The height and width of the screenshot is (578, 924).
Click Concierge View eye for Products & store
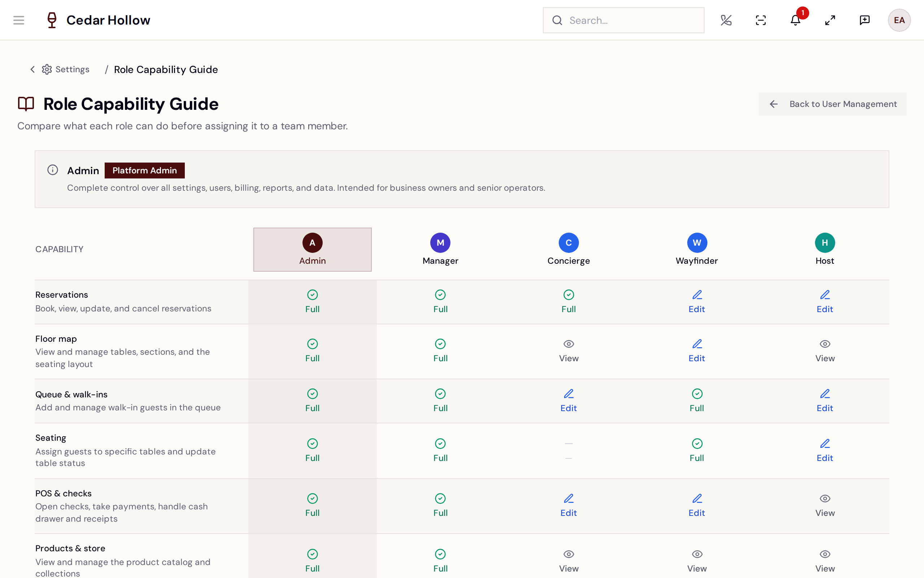(568, 554)
